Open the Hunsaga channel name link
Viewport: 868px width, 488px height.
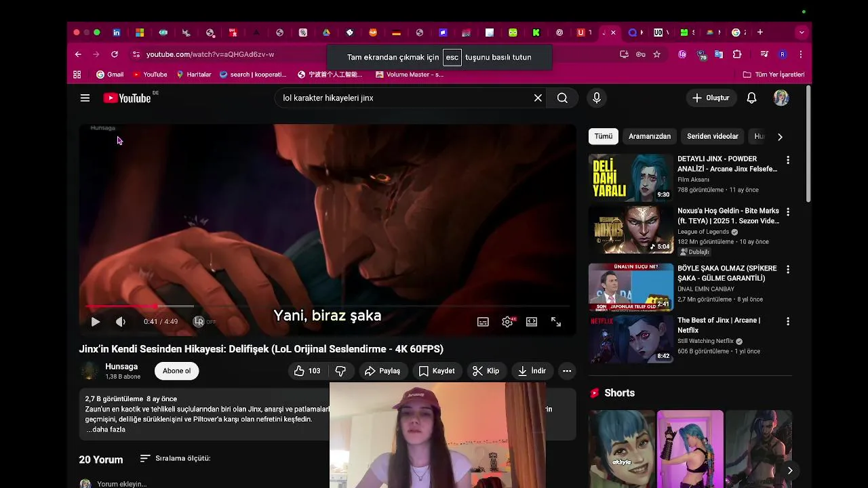tap(121, 367)
